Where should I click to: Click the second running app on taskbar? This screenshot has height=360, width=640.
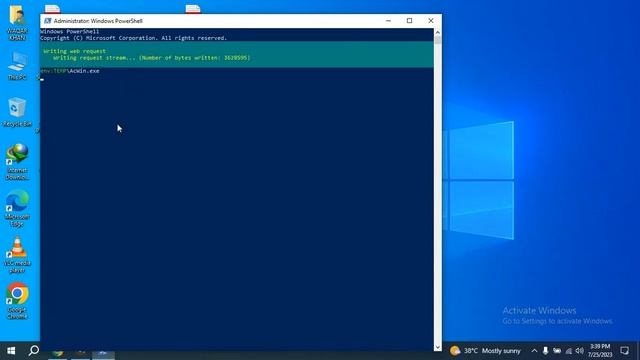[x=80, y=354]
